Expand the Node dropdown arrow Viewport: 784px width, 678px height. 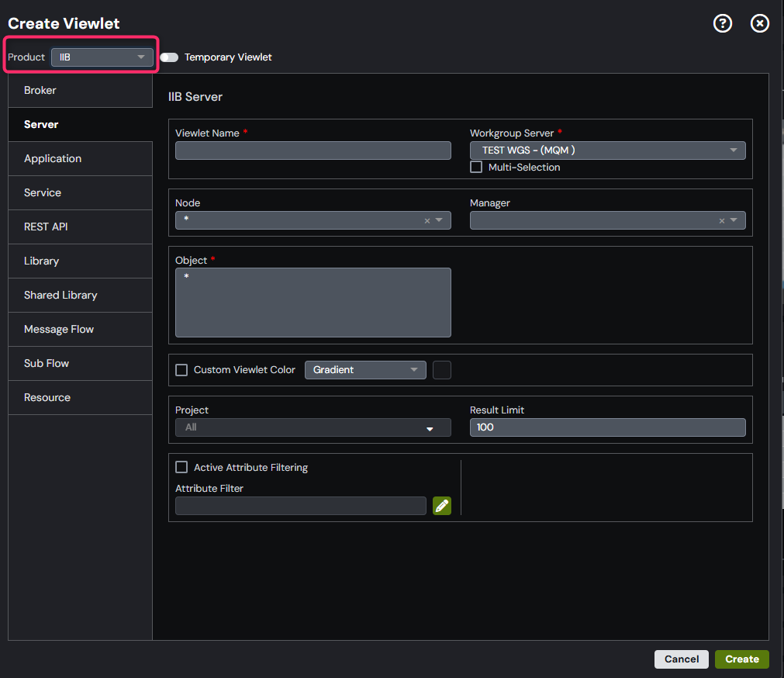[x=439, y=220]
